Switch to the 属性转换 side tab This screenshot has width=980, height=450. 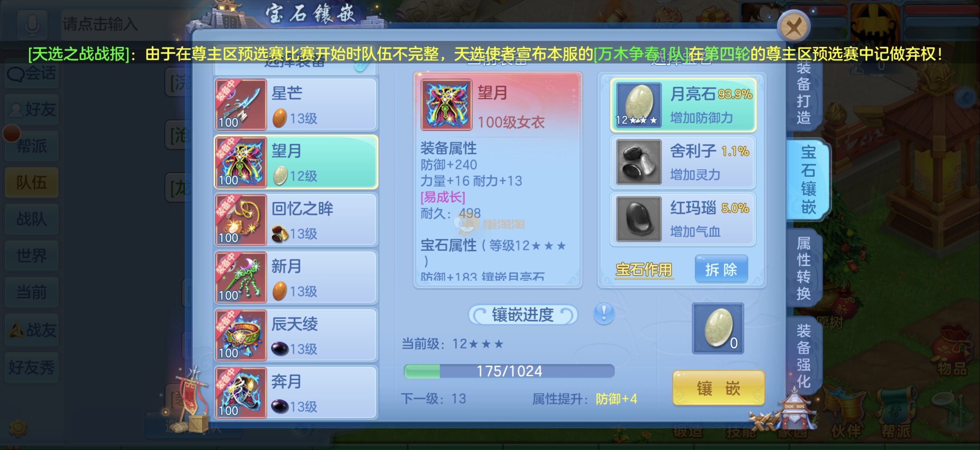coord(804,268)
